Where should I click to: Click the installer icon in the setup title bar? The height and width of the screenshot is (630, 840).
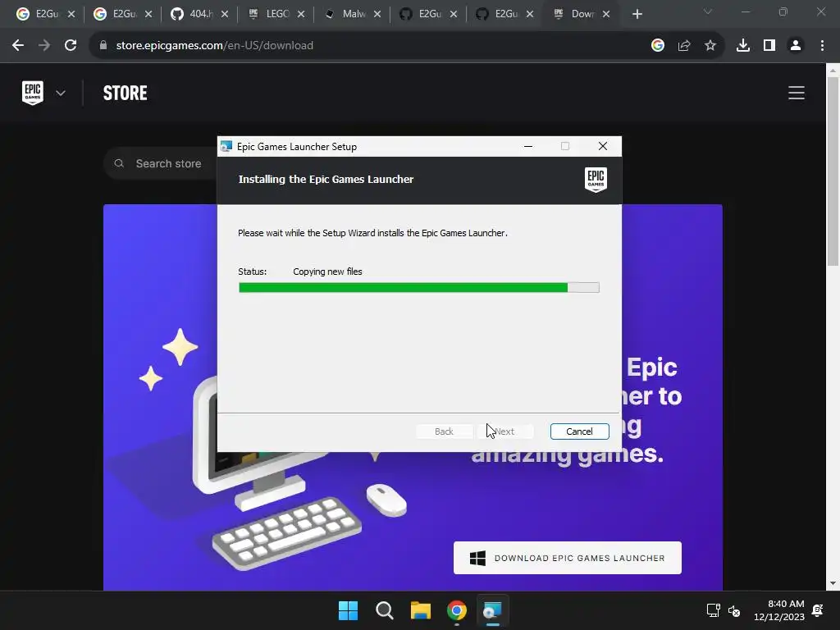point(226,146)
